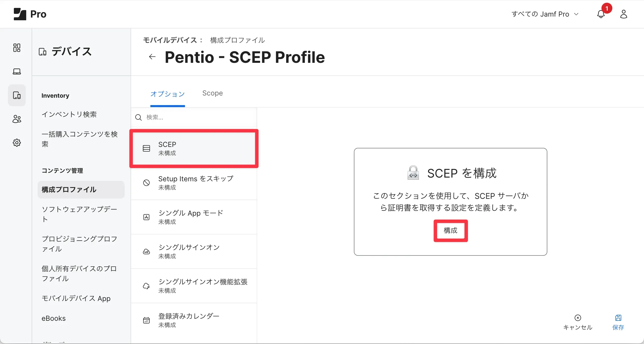Select the オプション tab
The width and height of the screenshot is (644, 344).
pyautogui.click(x=167, y=94)
